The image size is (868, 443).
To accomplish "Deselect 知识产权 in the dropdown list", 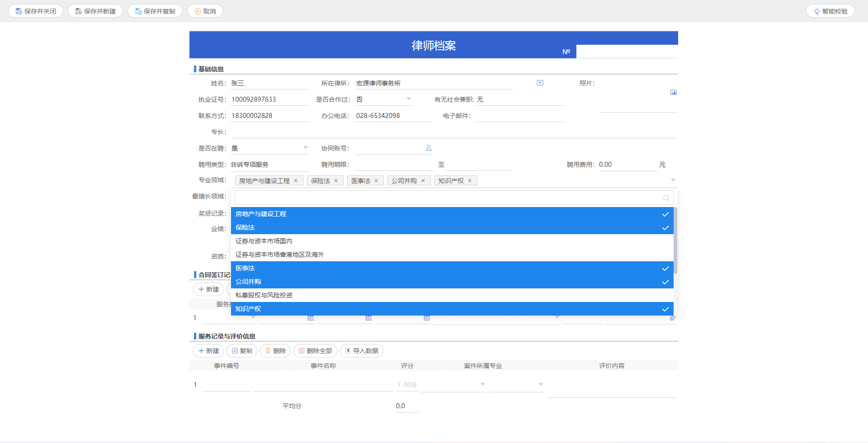I will coord(452,309).
